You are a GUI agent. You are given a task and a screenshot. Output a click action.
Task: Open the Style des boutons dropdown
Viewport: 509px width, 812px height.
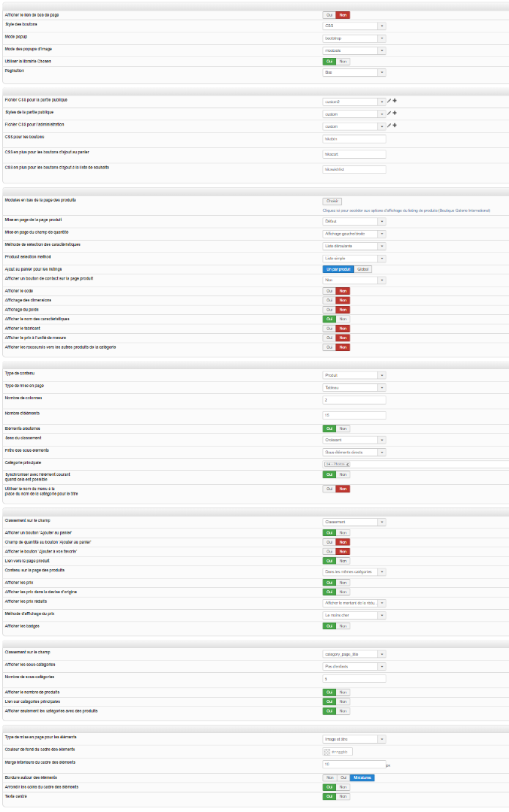354,26
